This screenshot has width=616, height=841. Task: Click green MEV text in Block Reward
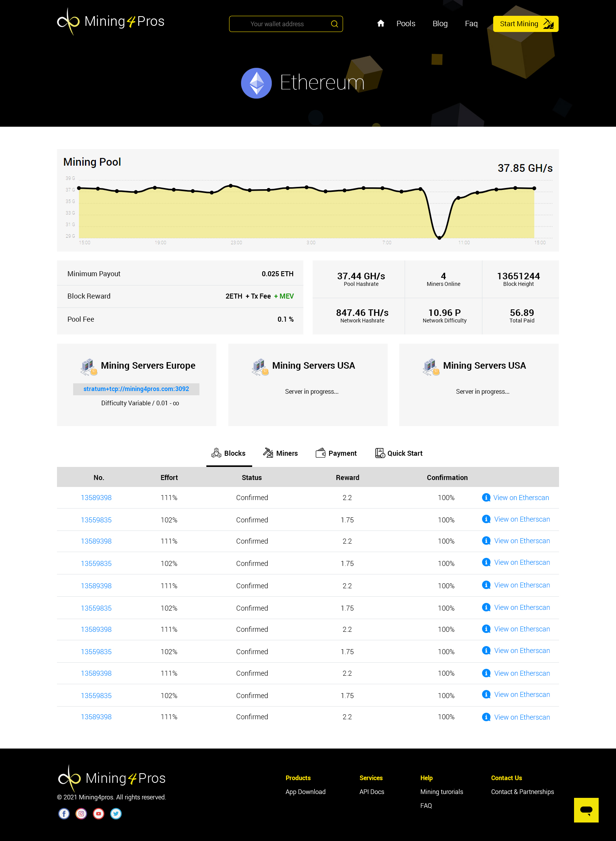tap(284, 296)
